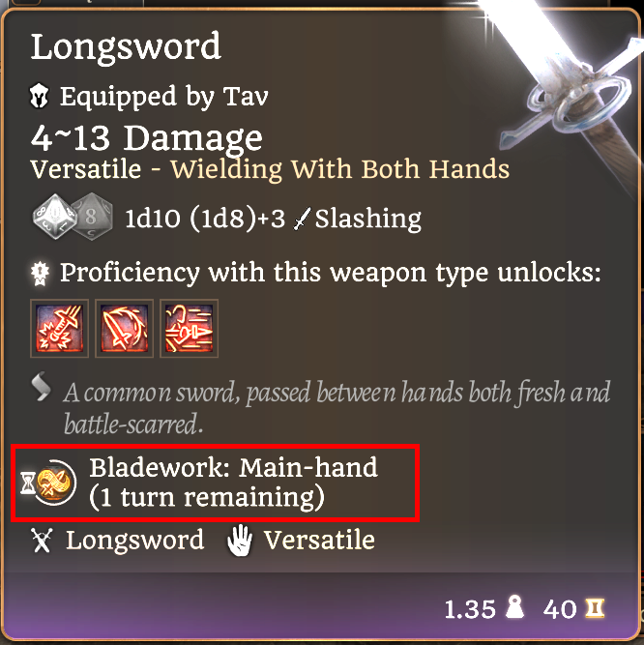The image size is (644, 645).
Task: Click the 4~13 Damage text
Action: pos(147,138)
